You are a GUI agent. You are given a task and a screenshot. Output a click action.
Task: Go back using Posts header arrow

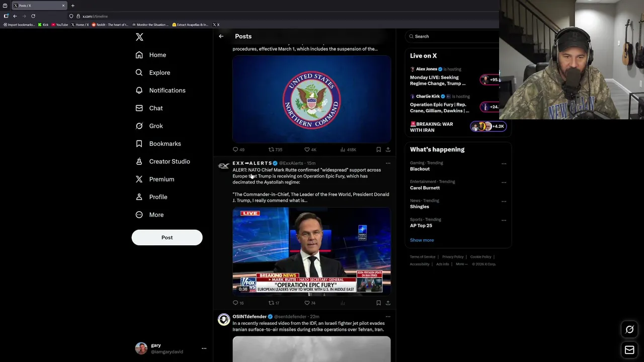pyautogui.click(x=221, y=36)
